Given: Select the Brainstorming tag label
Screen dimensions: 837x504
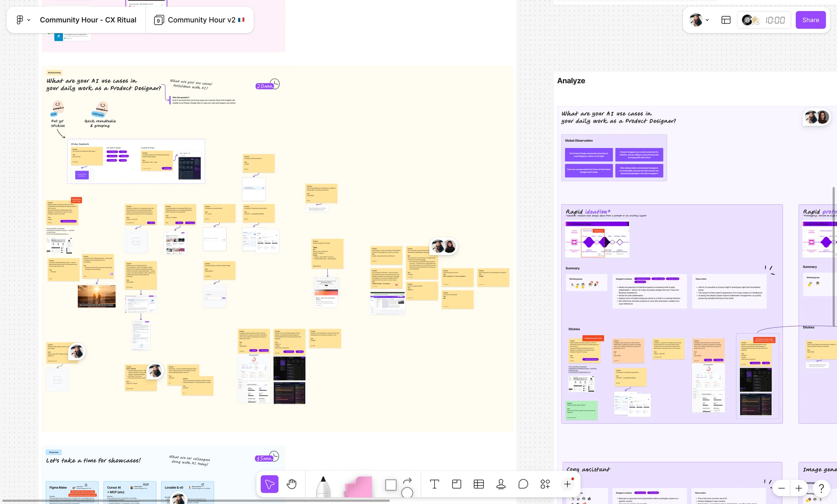Looking at the screenshot, I should pyautogui.click(x=54, y=72).
